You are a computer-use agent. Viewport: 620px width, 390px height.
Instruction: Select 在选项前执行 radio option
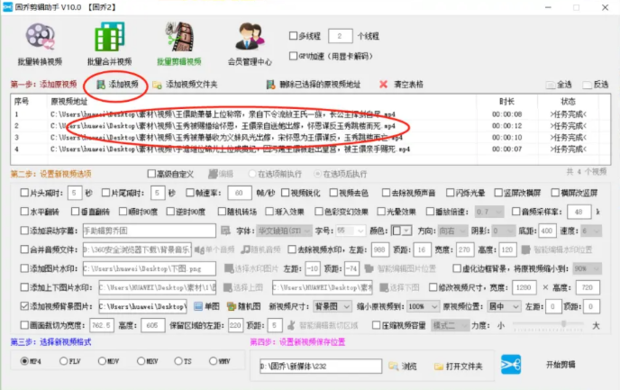coord(252,174)
